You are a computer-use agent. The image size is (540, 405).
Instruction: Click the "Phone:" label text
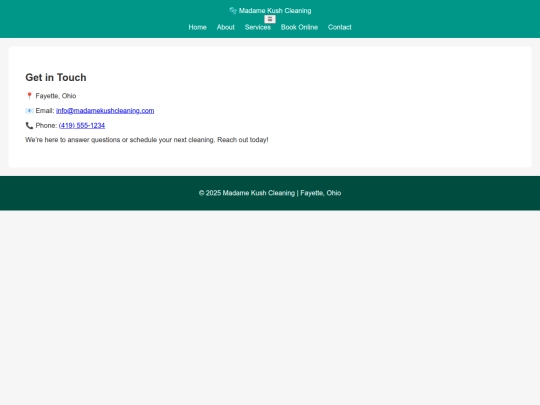click(x=46, y=125)
